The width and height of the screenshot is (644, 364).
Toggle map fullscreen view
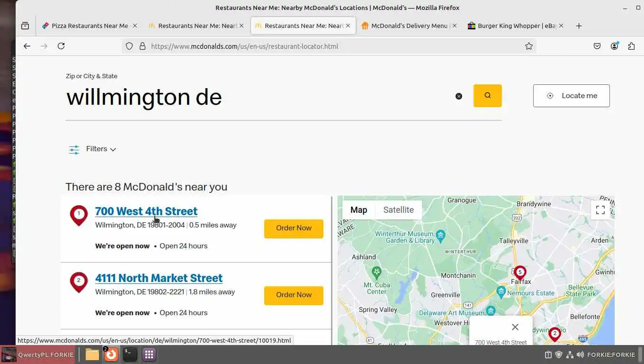(600, 210)
